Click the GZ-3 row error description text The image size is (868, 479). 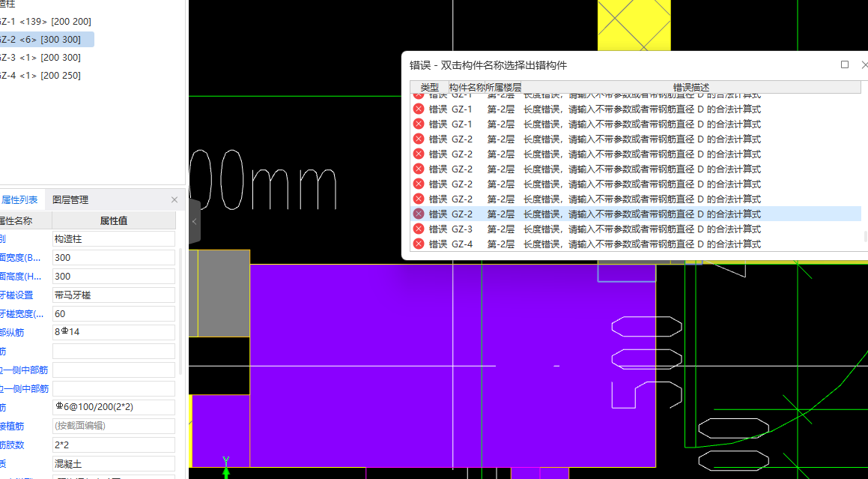pos(642,229)
